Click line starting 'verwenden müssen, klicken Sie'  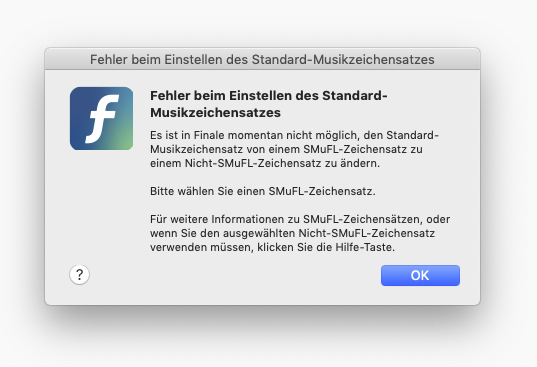(x=272, y=247)
